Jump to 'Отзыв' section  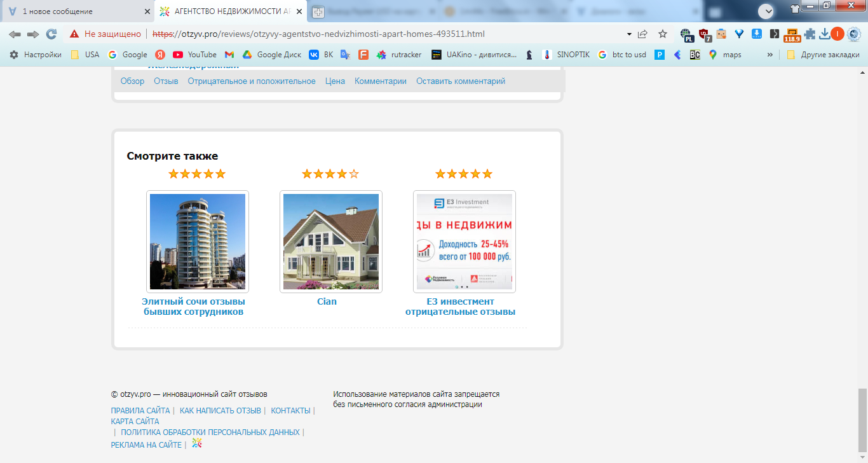[x=166, y=81]
